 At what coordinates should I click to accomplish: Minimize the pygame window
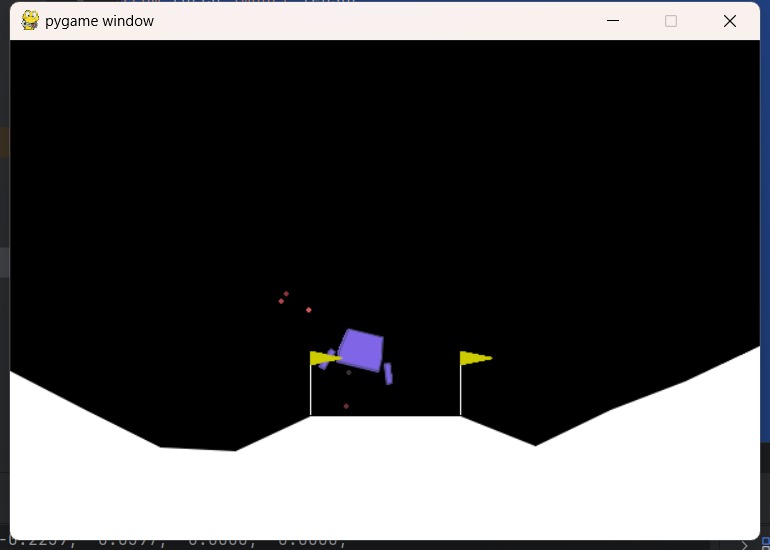(x=613, y=21)
